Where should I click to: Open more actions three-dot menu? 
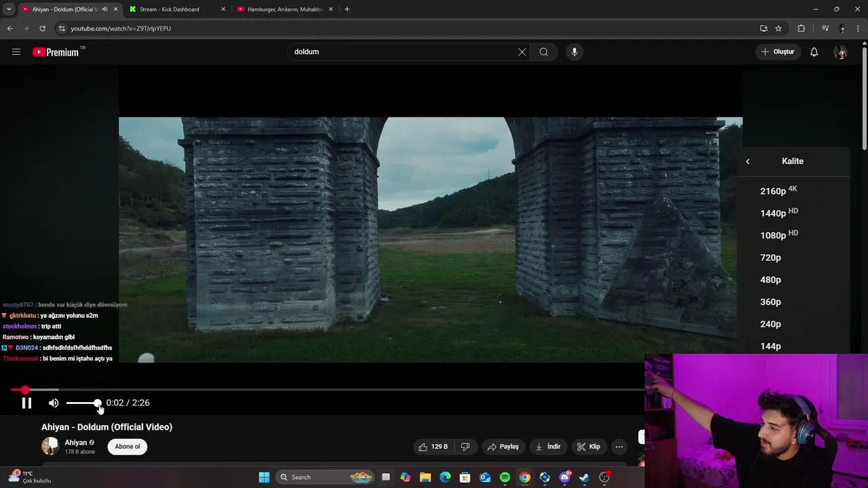pos(619,447)
